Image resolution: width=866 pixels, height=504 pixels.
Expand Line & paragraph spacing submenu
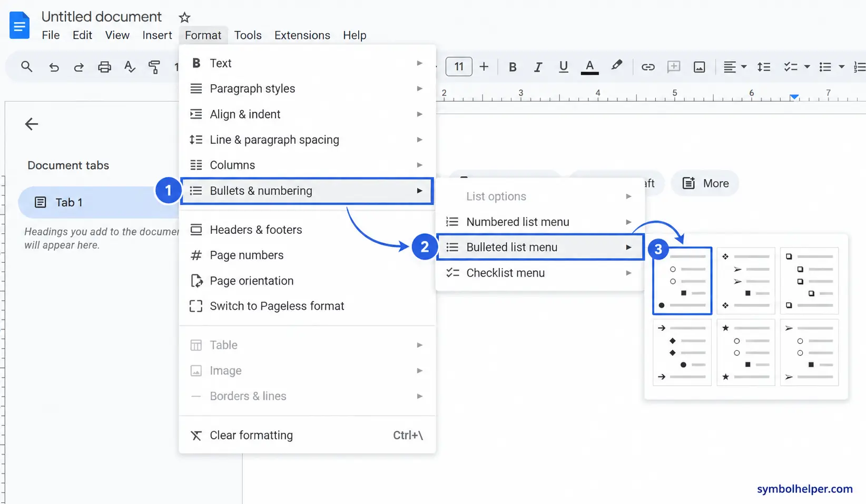point(307,140)
